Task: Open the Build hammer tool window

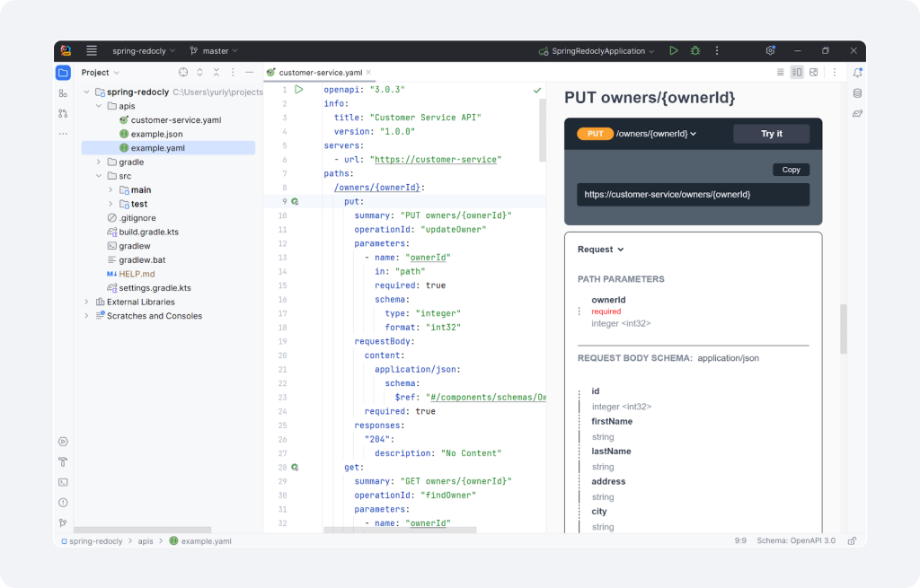Action: (64, 462)
